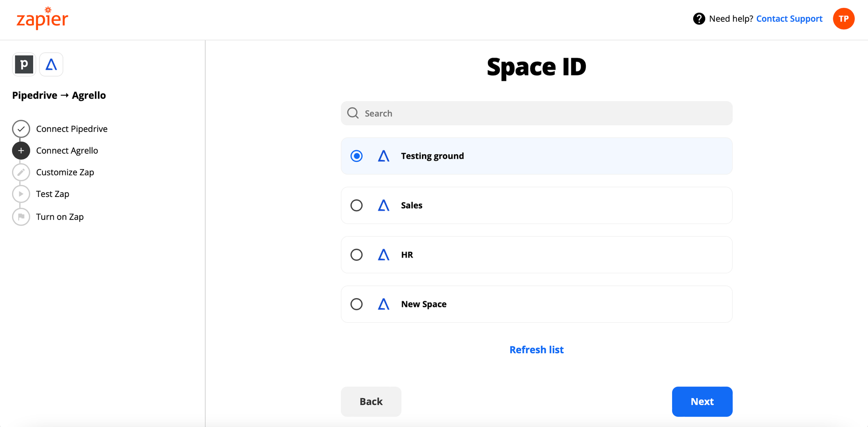Click the plus icon for Connect Agrello
The height and width of the screenshot is (427, 868).
pos(21,151)
